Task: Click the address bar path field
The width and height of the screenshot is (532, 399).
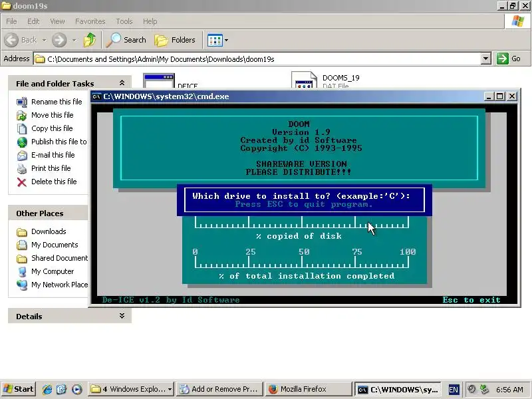Action: (x=258, y=59)
